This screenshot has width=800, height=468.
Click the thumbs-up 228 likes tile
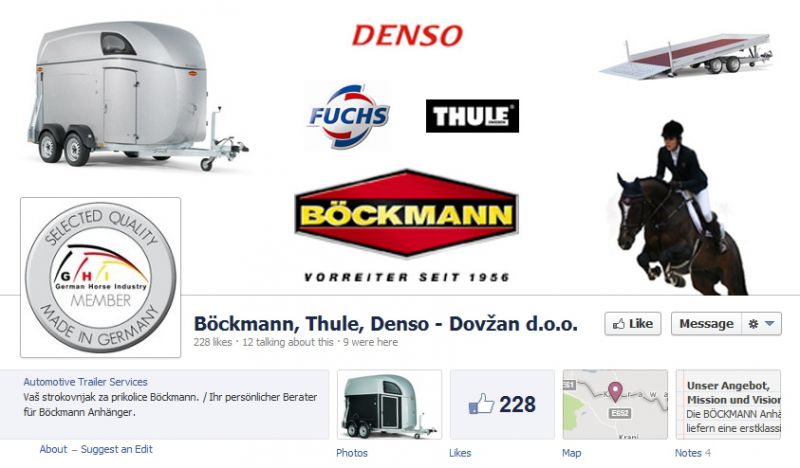coord(502,405)
